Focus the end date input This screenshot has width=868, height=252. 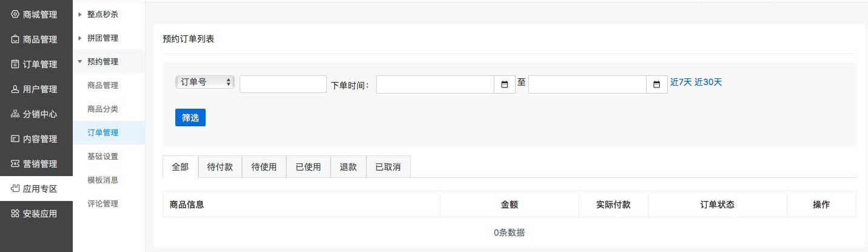point(587,84)
